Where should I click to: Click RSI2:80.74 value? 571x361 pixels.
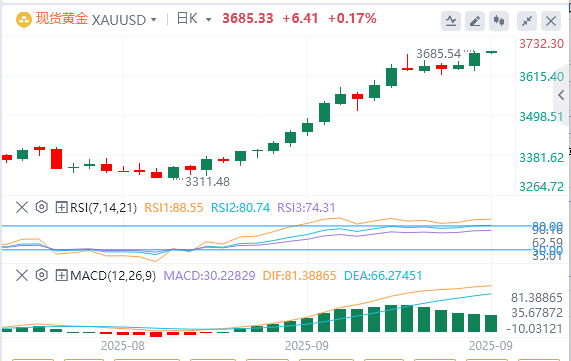tap(240, 208)
